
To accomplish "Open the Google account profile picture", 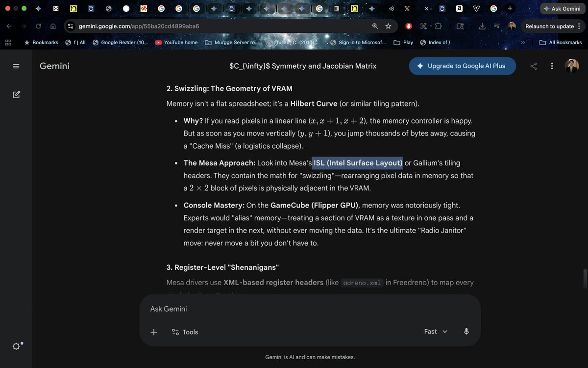I will (x=572, y=66).
